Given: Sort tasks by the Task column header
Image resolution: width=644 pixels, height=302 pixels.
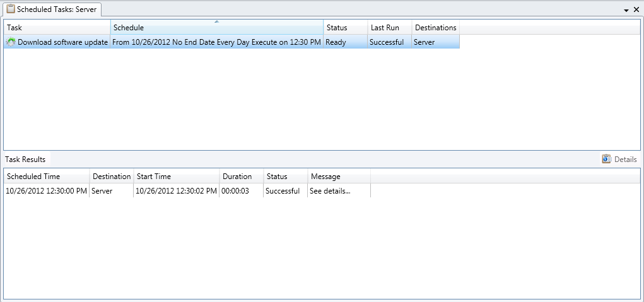Looking at the screenshot, I should (x=57, y=28).
